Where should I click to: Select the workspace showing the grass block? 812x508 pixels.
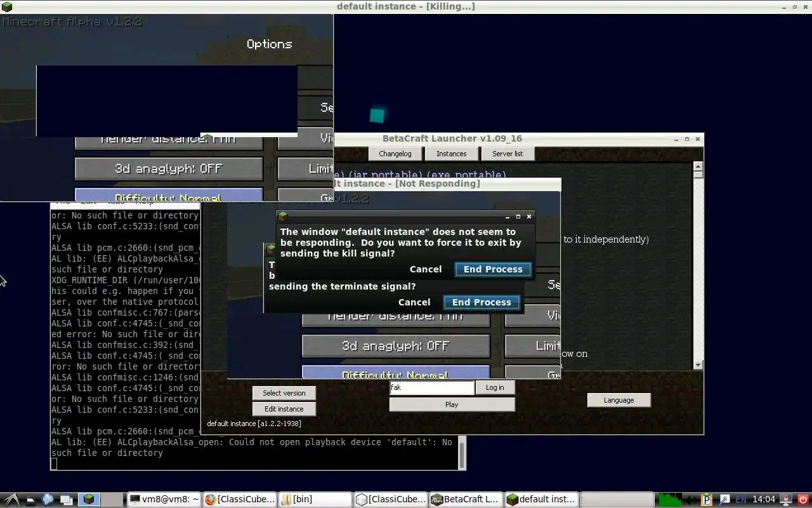(x=89, y=499)
